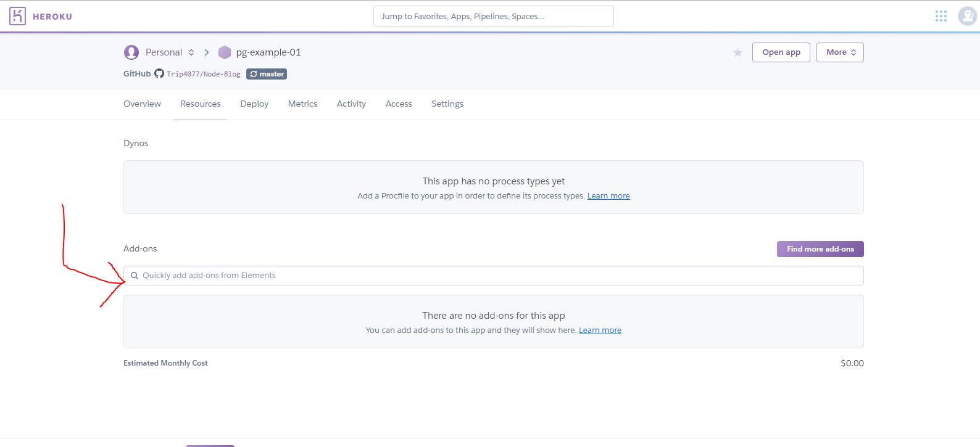Expand the Personal account switcher

point(191,52)
